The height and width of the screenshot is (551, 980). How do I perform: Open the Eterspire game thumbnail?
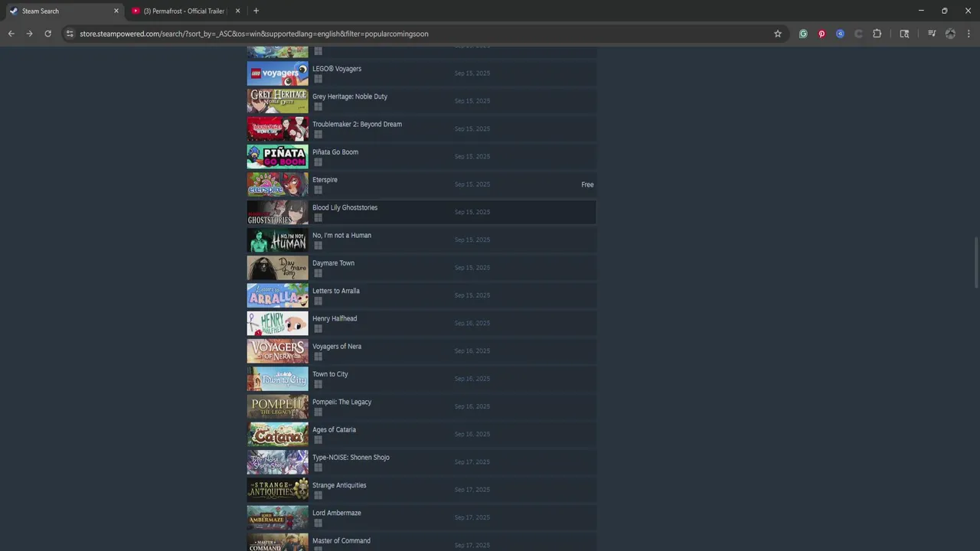(x=277, y=184)
